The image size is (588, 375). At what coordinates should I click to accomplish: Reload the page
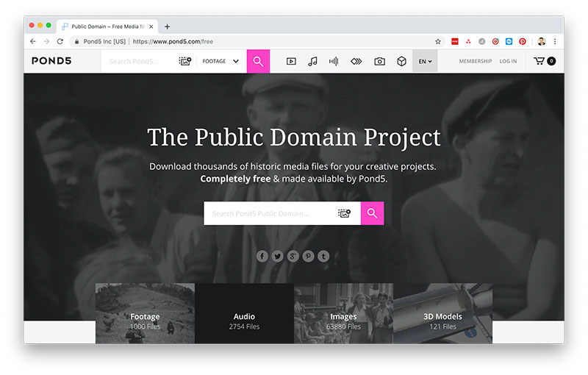point(60,41)
